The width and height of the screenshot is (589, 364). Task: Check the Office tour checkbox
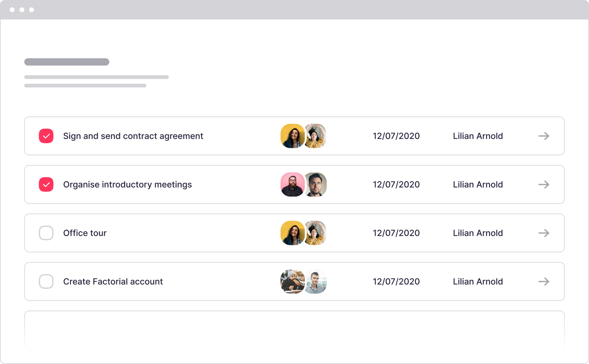[46, 233]
